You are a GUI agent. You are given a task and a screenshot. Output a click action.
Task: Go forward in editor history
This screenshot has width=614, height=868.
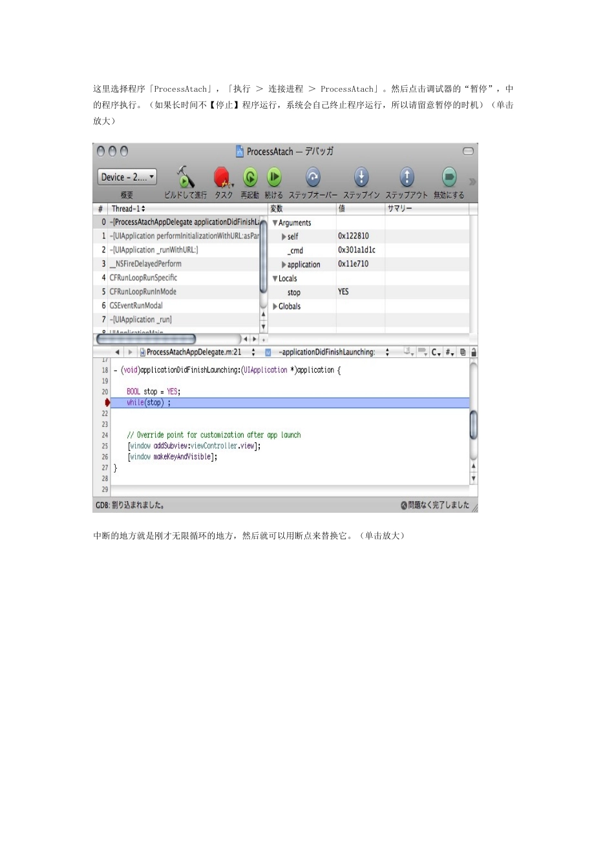130,353
